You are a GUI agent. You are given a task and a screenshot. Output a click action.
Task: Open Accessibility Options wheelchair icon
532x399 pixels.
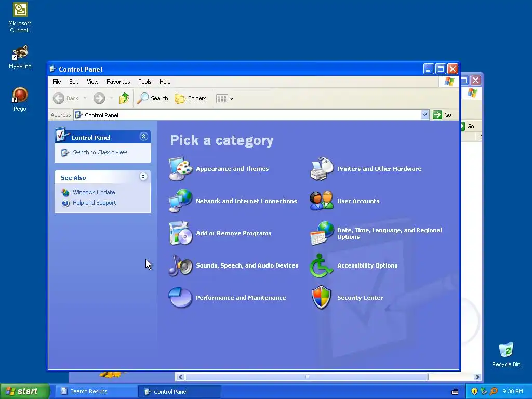322,265
